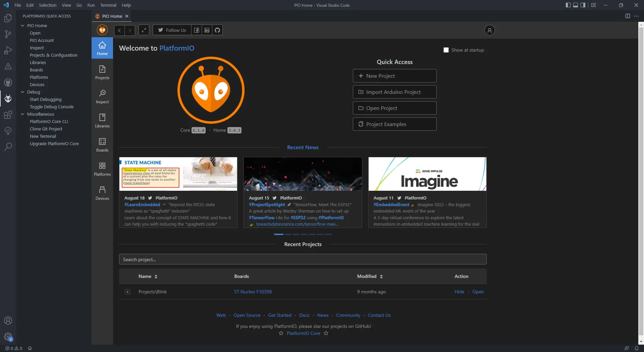Open the File menu
The height and width of the screenshot is (352, 644).
coord(18,5)
